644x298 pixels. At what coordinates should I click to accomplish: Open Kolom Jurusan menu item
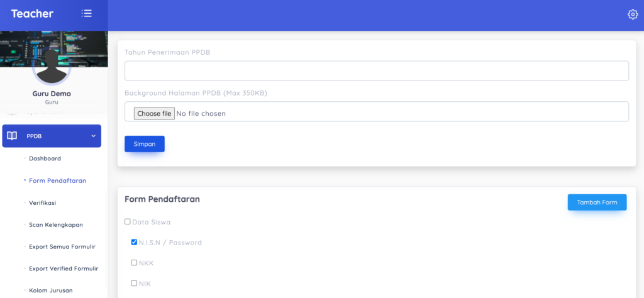point(50,290)
